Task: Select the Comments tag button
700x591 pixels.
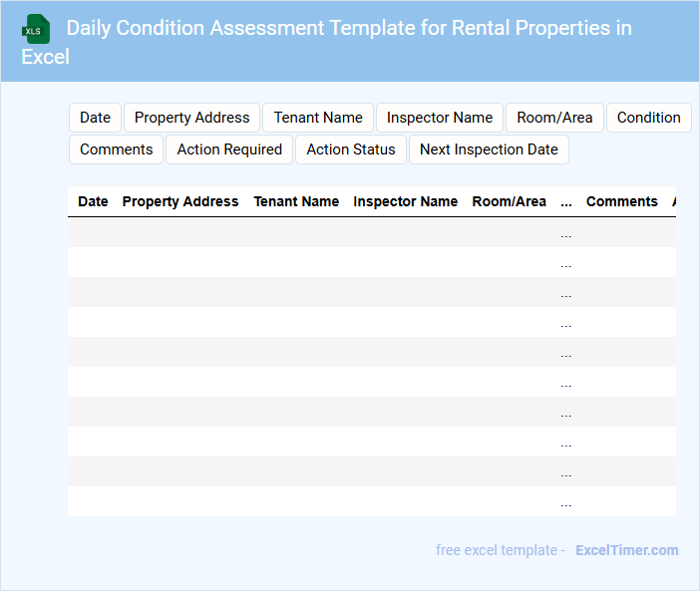Action: click(x=116, y=149)
